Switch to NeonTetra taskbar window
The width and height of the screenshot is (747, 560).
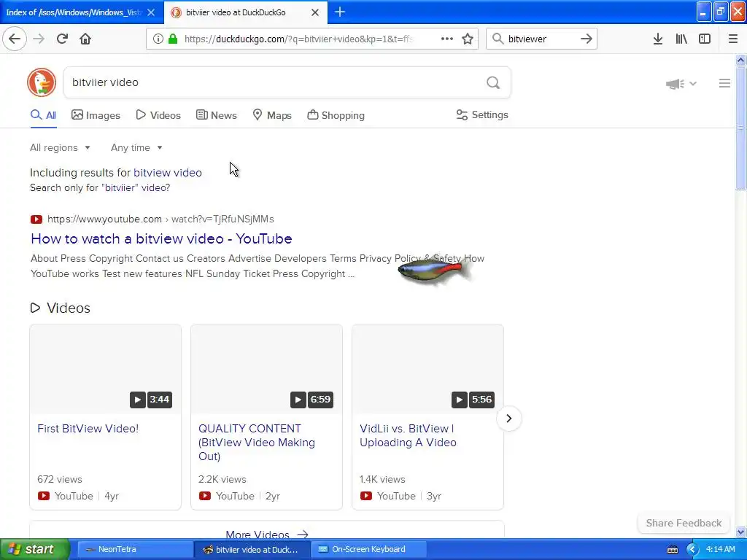[x=134, y=550]
